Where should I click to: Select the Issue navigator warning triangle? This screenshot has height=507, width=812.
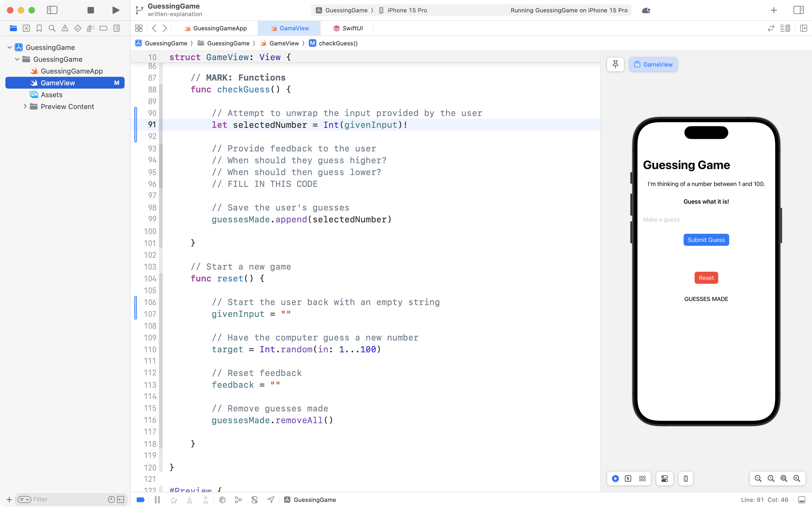click(65, 28)
